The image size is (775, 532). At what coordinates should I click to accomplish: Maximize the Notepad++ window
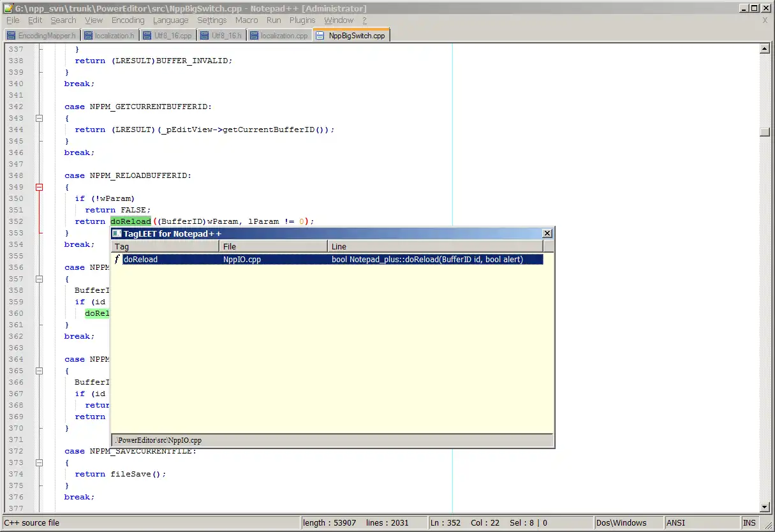click(754, 8)
